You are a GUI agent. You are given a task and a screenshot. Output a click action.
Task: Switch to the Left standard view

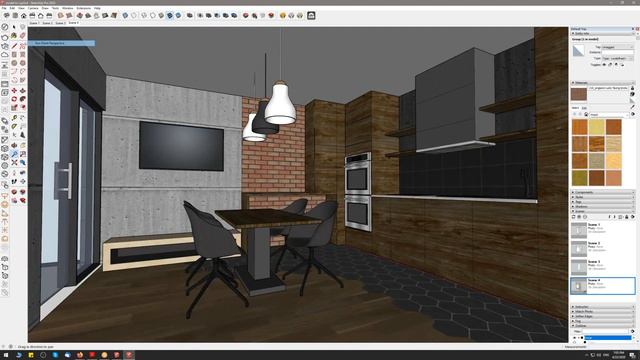(x=49, y=16)
